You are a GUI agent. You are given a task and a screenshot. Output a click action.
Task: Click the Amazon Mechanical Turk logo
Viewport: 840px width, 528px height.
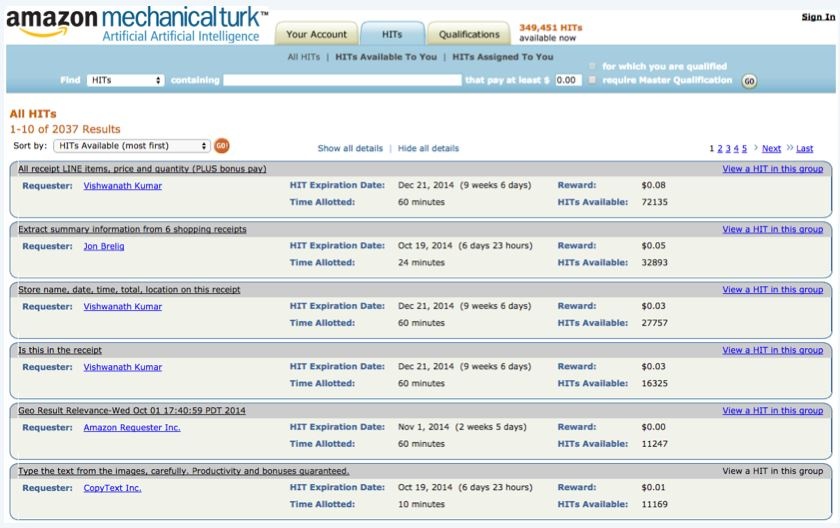click(137, 24)
